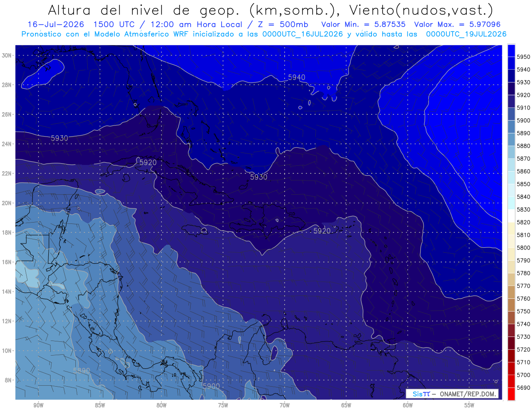The height and width of the screenshot is (411, 532).
Task: Pick the white legend band between 5820 and 5830
Action: click(x=511, y=216)
